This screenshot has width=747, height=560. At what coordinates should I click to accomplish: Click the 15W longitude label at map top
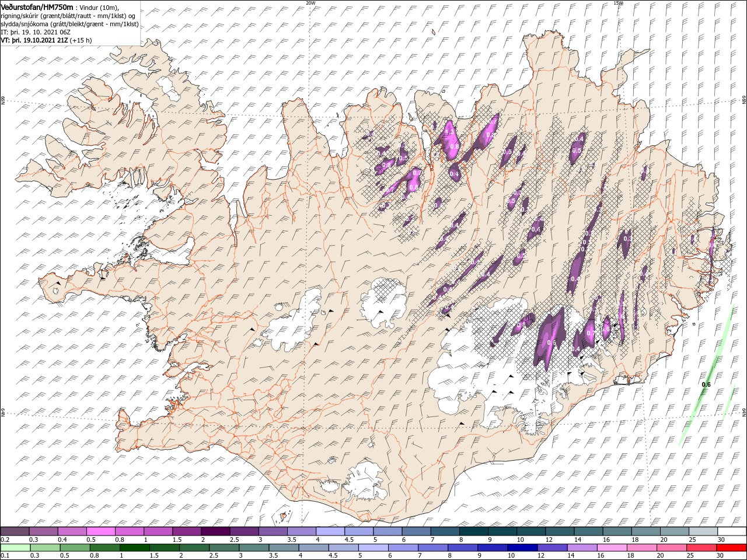(x=618, y=2)
